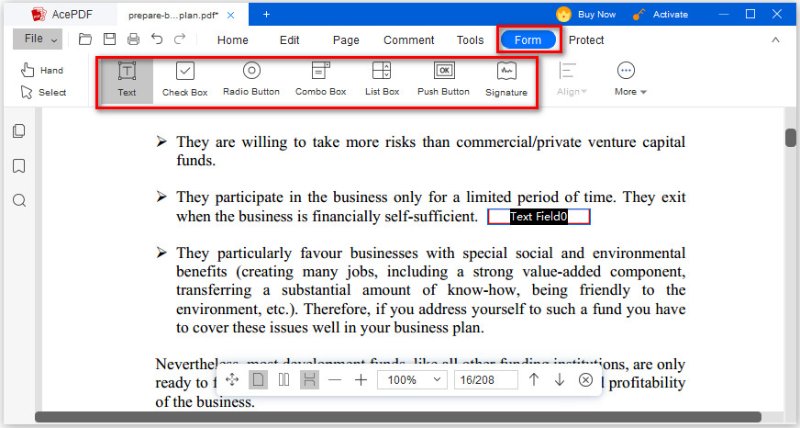Screen dimensions: 800x428
Task: Add a Signature form field
Action: point(506,80)
